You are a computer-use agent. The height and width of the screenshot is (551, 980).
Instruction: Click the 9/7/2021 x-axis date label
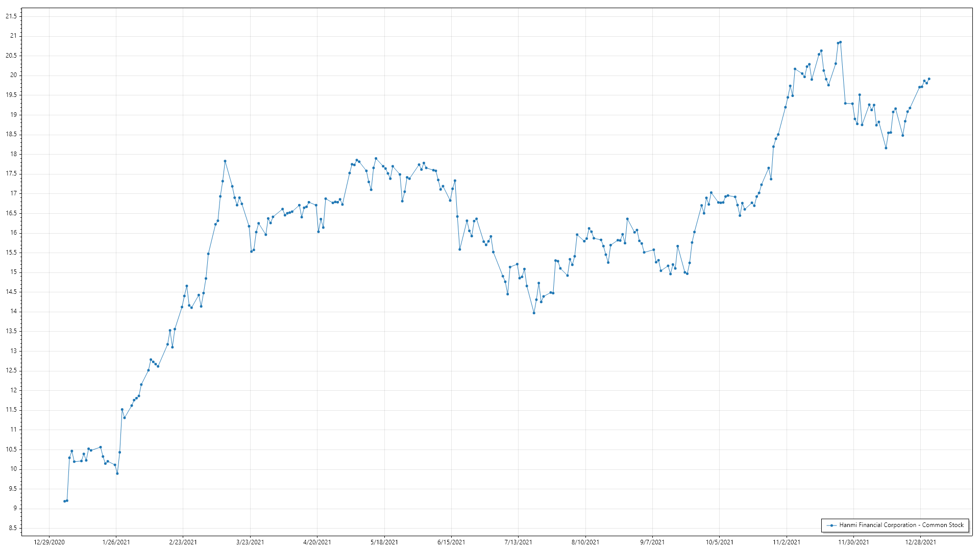click(652, 542)
